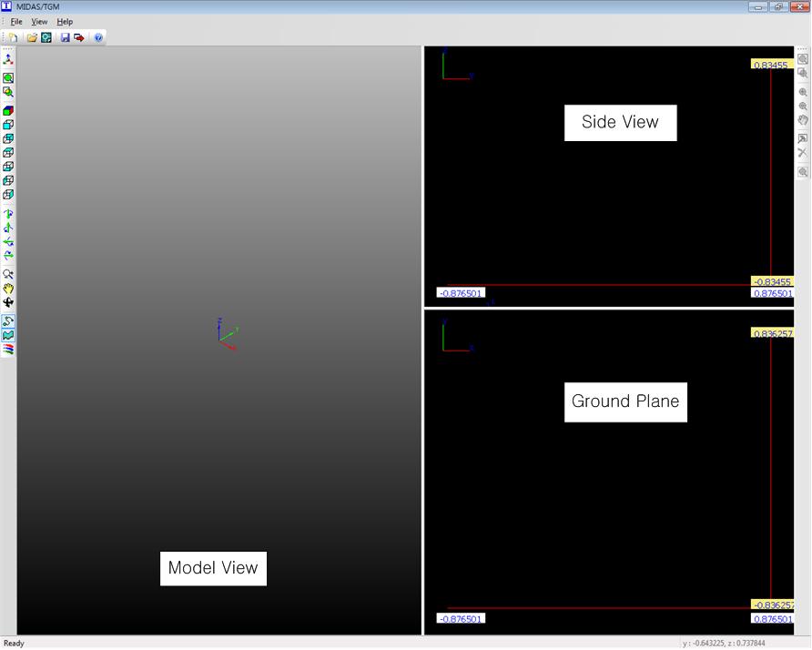Click the New file icon
Image resolution: width=812 pixels, height=650 pixels.
(x=13, y=37)
